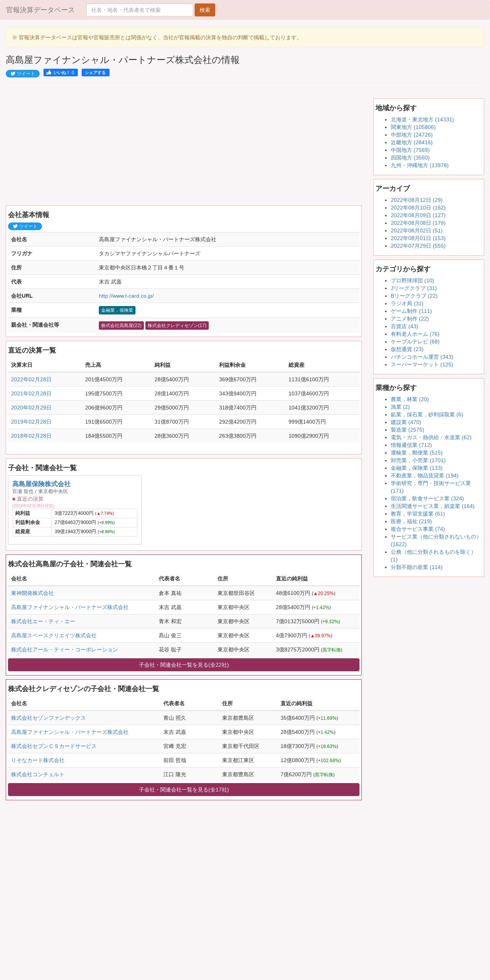The width and height of the screenshot is (490, 980).
Task: Open industry 医療，福祉 (219)
Action: coord(411,521)
